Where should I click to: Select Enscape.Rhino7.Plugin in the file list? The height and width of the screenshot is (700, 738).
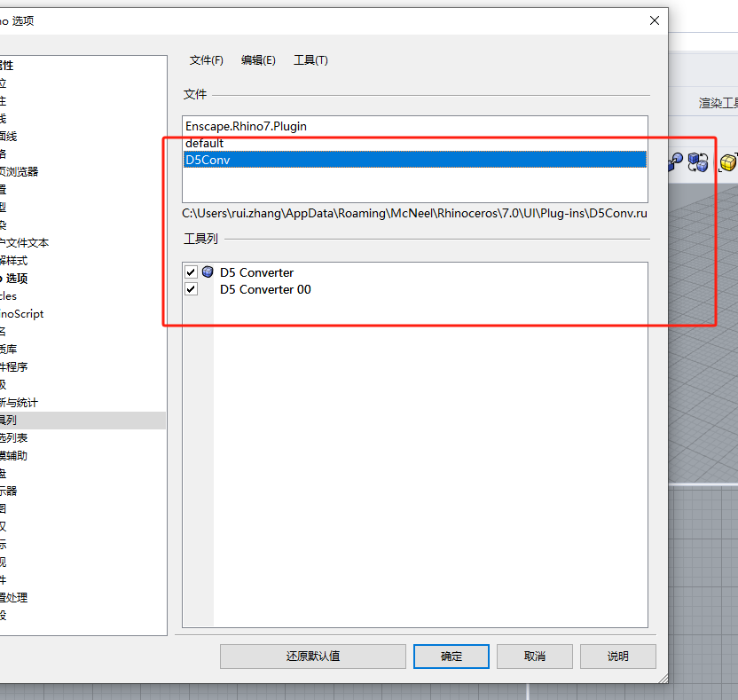414,126
